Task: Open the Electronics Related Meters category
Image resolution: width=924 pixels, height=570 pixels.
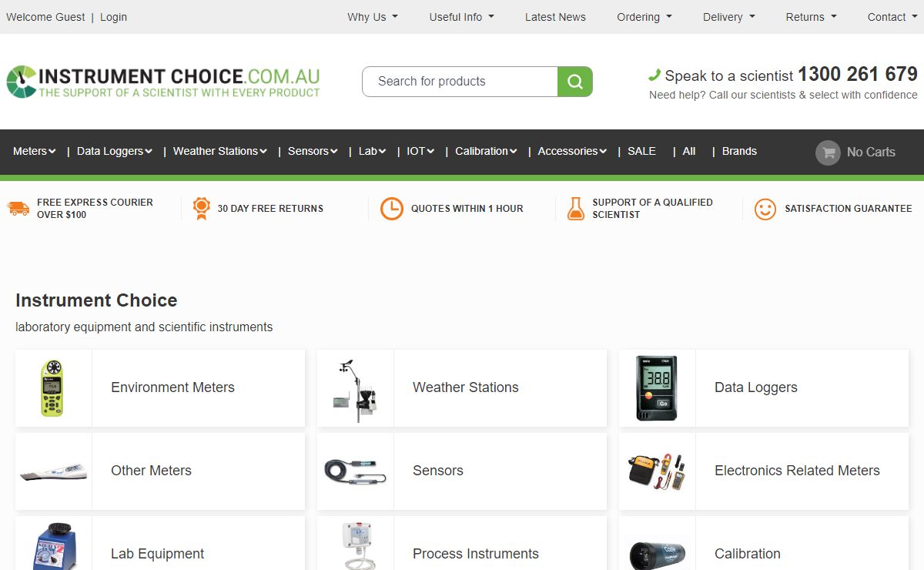Action: coord(797,471)
